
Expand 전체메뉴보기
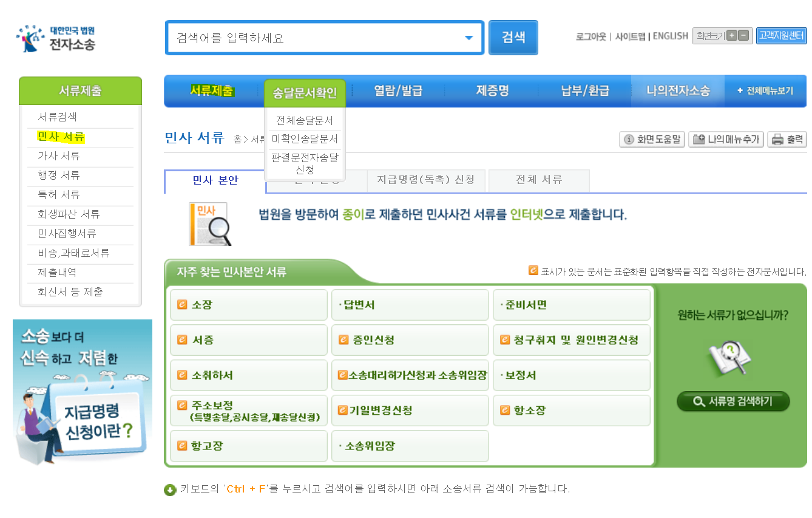765,91
